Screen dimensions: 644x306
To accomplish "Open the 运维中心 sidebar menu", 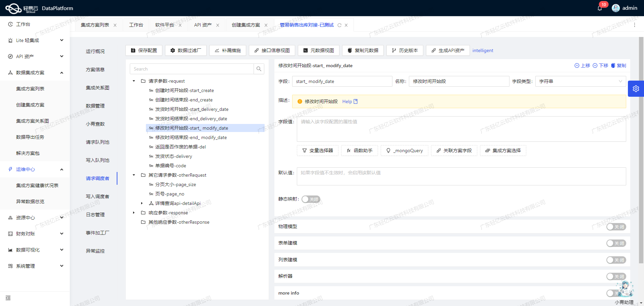I will (x=25, y=169).
